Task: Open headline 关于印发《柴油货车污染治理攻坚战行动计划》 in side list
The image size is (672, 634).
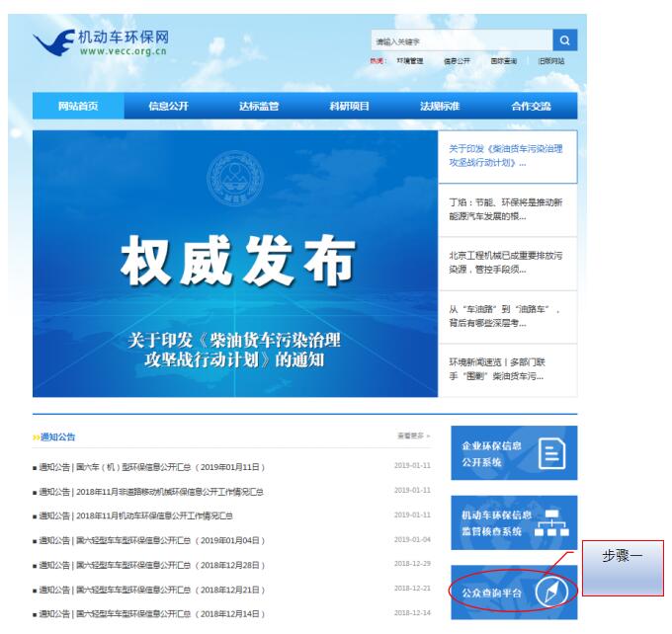Action: [x=507, y=156]
